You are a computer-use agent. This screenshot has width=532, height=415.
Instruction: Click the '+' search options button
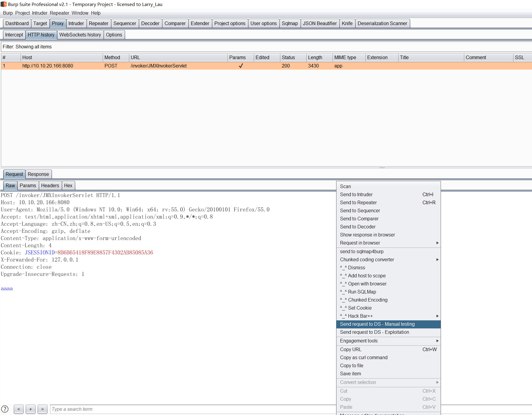(30, 409)
